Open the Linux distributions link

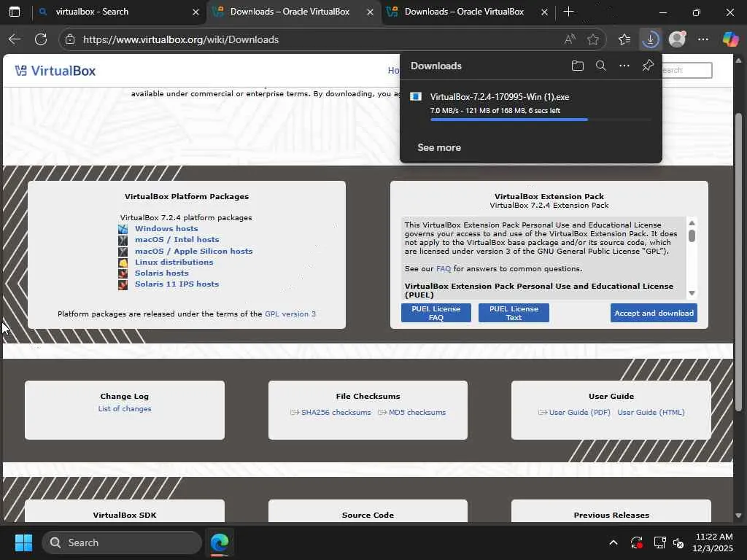[x=174, y=262]
